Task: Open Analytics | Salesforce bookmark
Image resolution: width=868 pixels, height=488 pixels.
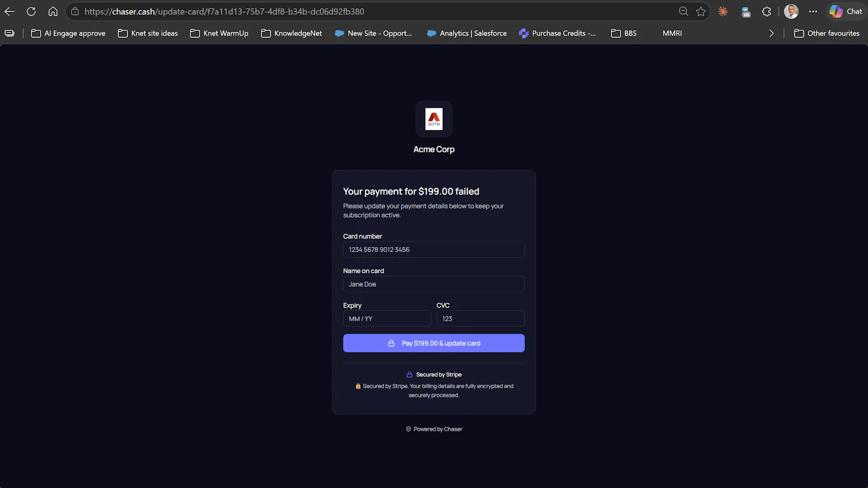Action: pos(467,33)
